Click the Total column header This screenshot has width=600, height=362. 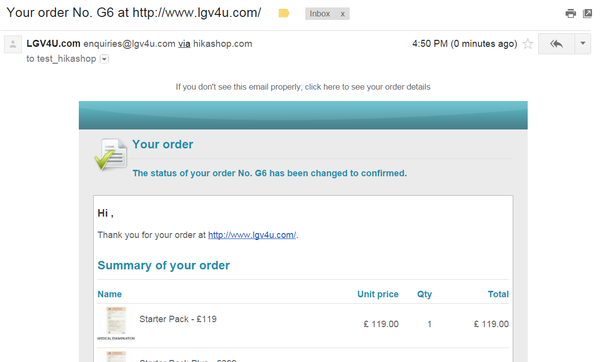[x=498, y=294]
